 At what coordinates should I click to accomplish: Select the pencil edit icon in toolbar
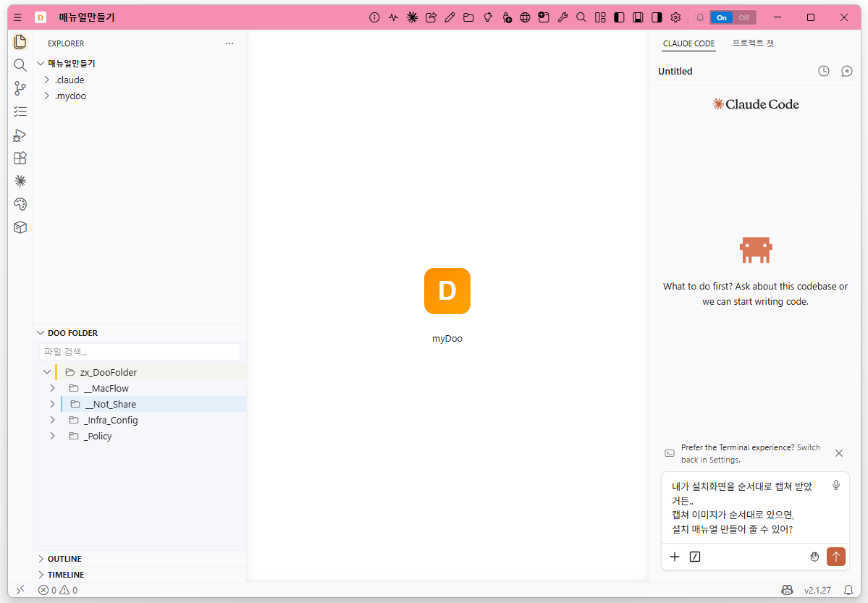450,17
